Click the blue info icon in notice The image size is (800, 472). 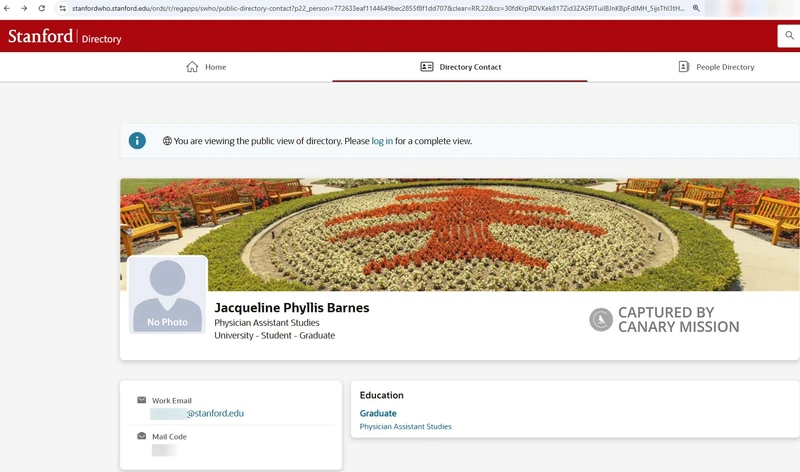pyautogui.click(x=137, y=140)
